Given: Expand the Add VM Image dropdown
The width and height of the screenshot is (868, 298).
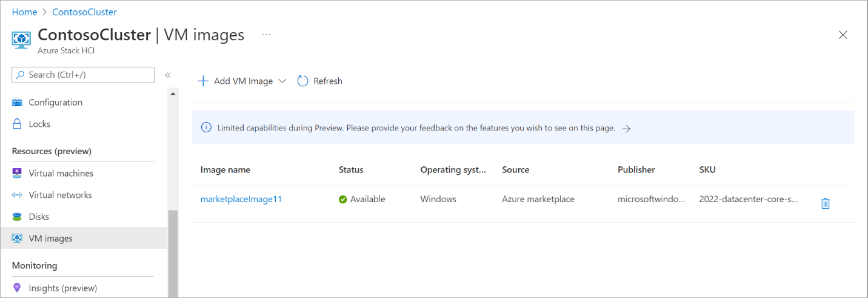Looking at the screenshot, I should point(282,81).
